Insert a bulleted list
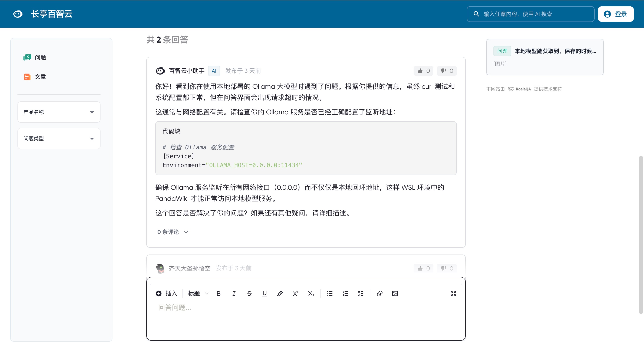 coord(330,293)
